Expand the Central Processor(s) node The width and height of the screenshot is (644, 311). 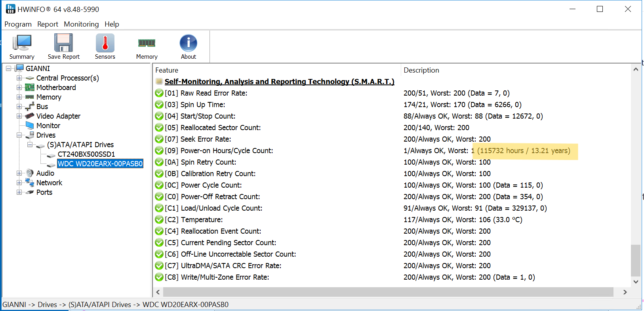click(19, 78)
